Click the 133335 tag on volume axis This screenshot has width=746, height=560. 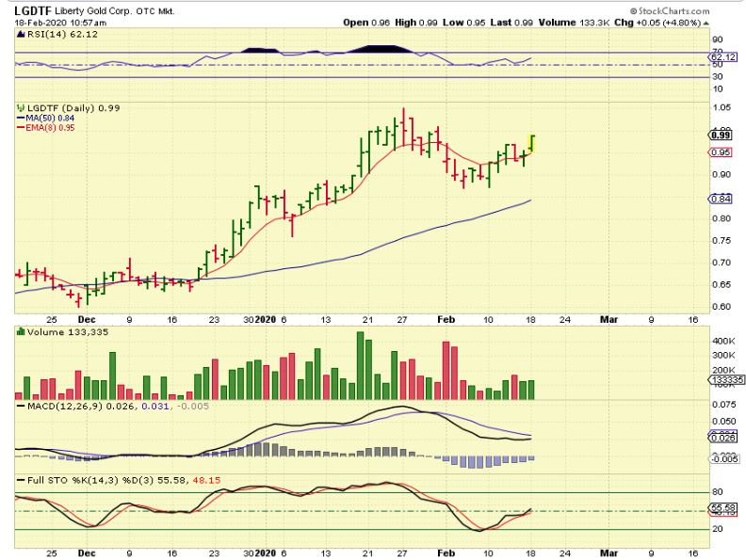[x=726, y=380]
